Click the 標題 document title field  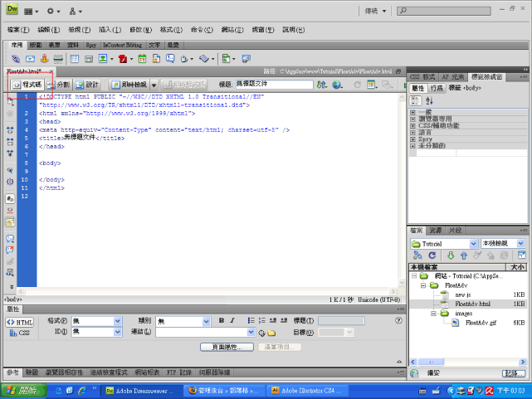click(x=275, y=85)
